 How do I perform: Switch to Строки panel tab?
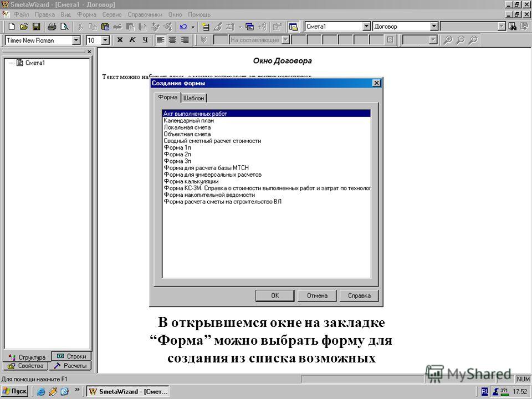71,356
